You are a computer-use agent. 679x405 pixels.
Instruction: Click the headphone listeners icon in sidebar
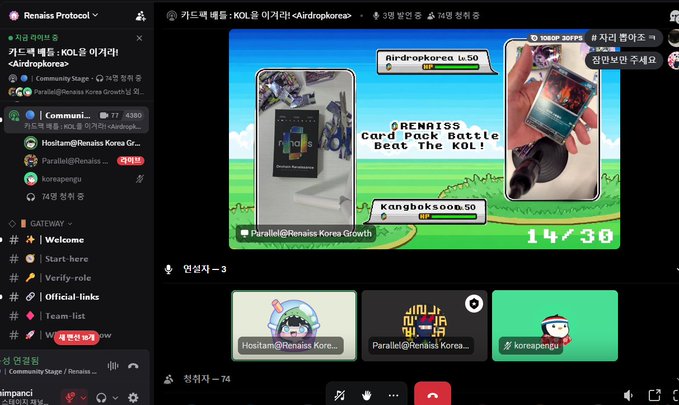click(x=30, y=197)
